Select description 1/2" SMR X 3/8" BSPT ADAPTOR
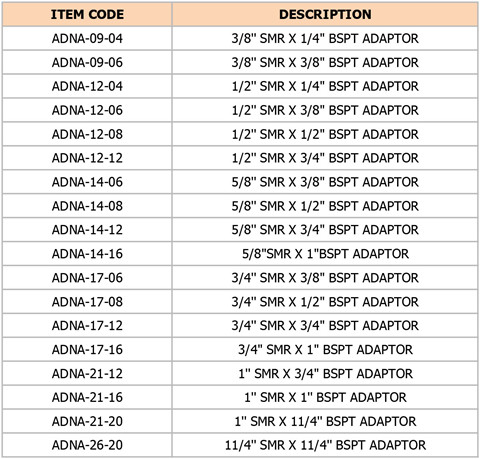The image size is (480, 459). click(x=325, y=110)
